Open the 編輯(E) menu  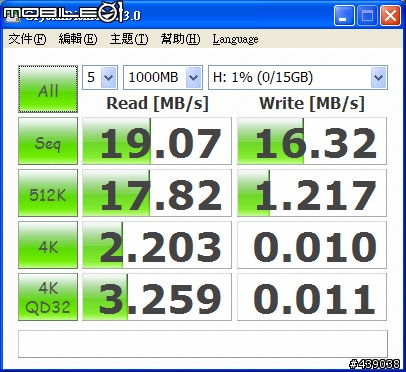pyautogui.click(x=78, y=39)
